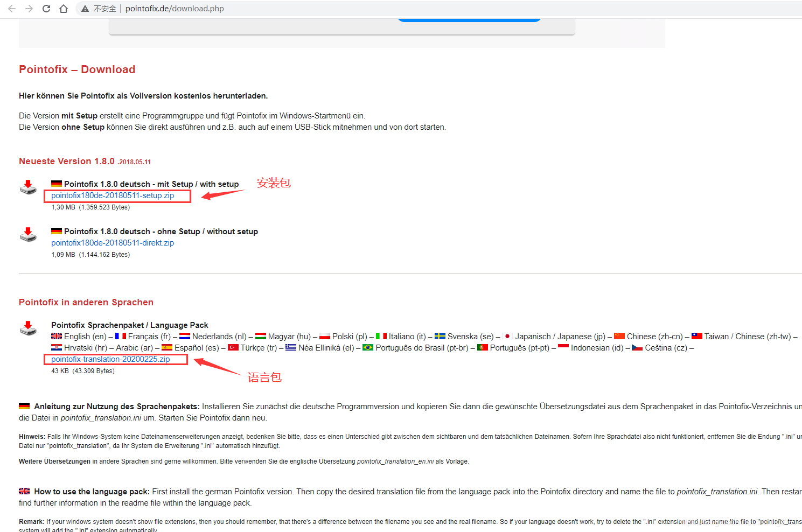
Task: Click the Croatian flag before Hrvatski (hr)
Action: pos(57,347)
